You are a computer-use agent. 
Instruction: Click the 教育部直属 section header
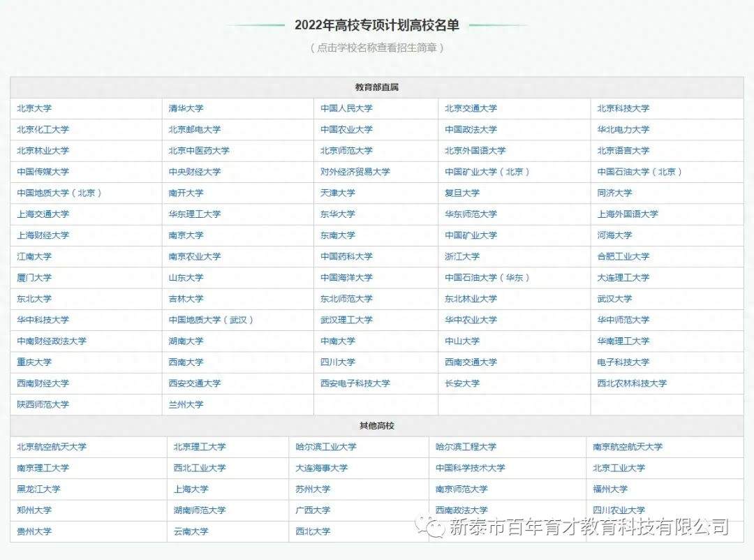[377, 87]
